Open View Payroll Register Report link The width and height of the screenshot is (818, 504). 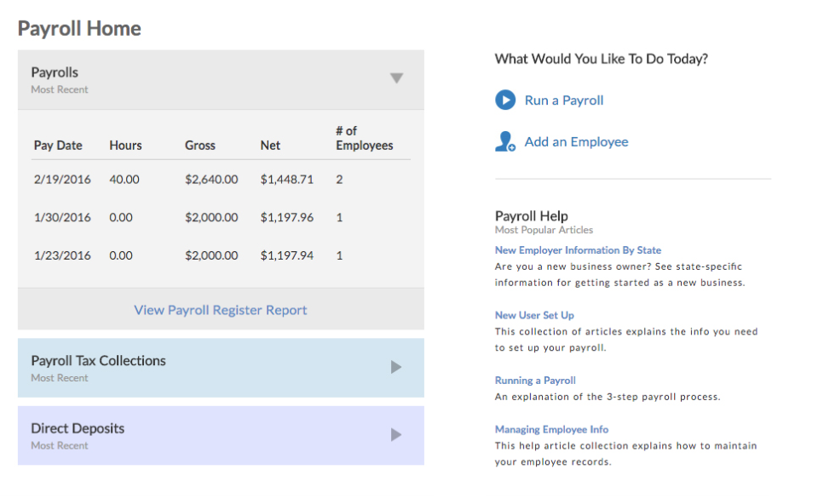[x=220, y=310]
